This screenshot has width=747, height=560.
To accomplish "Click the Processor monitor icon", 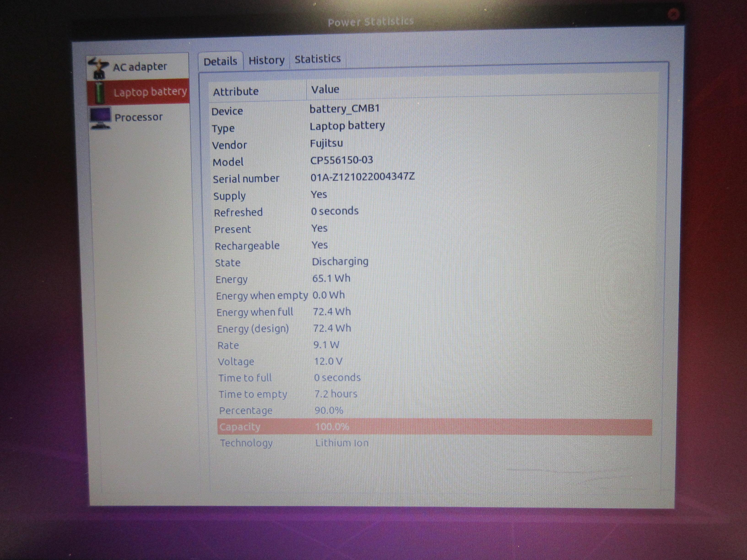I will pos(100,118).
